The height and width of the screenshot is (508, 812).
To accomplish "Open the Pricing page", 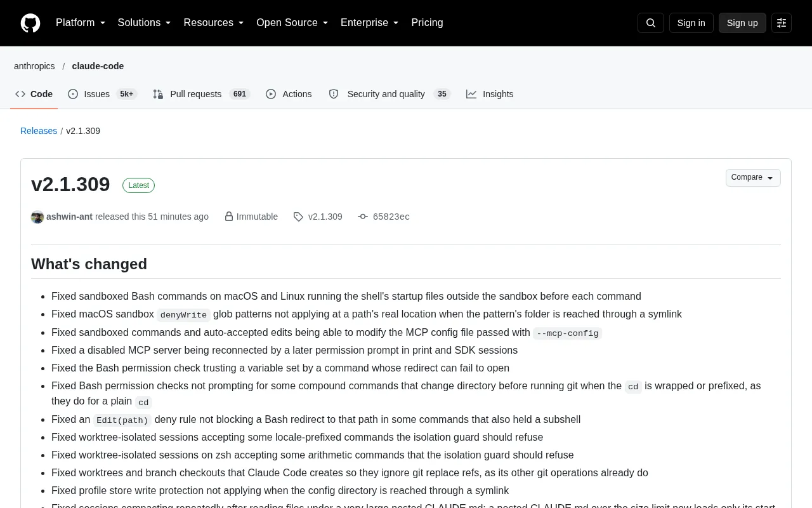I will (427, 23).
